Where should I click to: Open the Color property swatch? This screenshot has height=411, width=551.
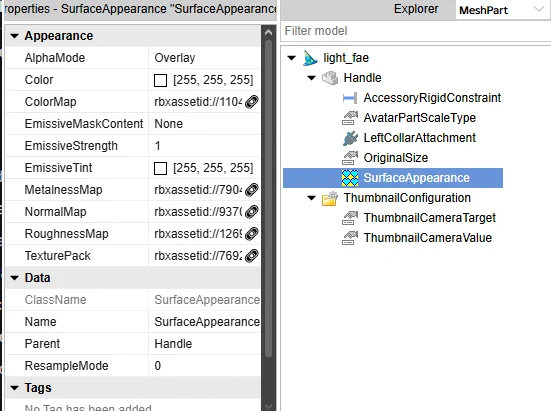(x=160, y=80)
